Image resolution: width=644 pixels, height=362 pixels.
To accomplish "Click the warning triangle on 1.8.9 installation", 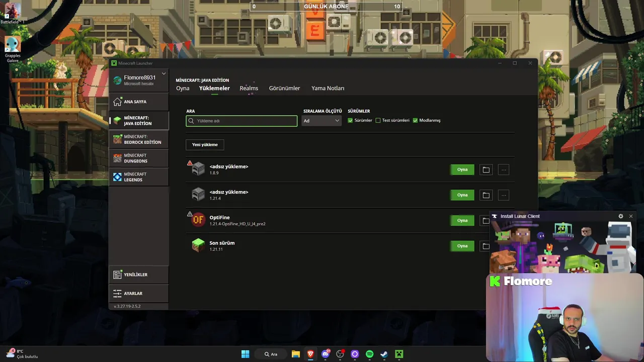I will click(x=190, y=163).
